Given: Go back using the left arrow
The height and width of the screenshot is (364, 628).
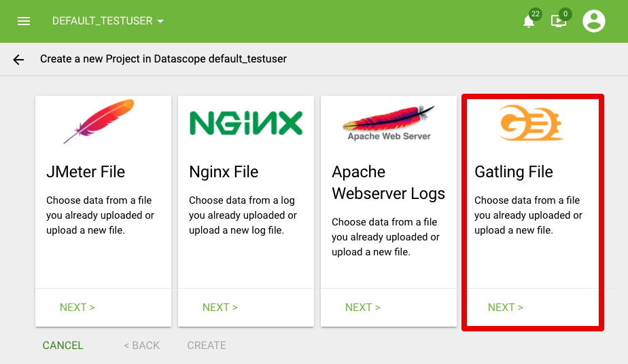Looking at the screenshot, I should pos(18,60).
